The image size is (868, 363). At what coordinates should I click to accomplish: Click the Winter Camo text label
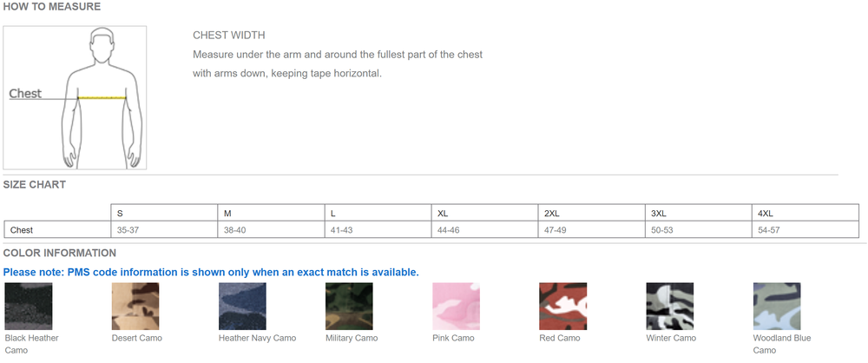coord(671,338)
